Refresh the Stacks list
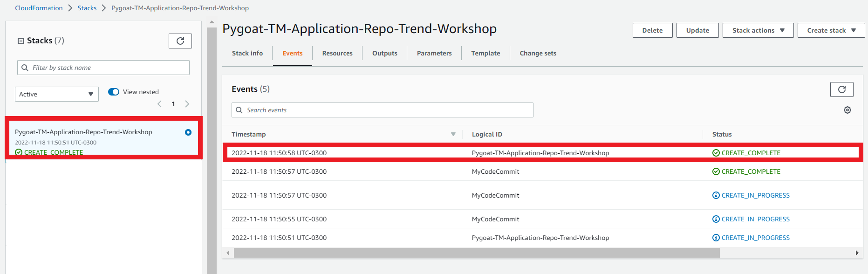 click(x=180, y=41)
